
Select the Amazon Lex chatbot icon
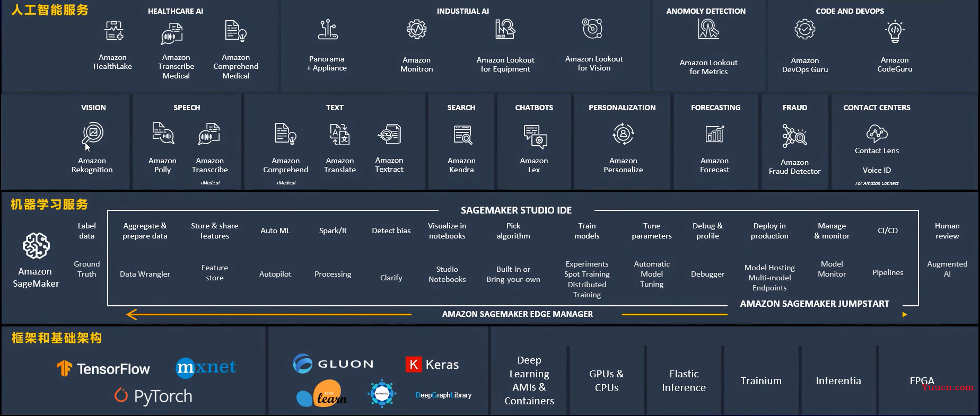coord(535,136)
